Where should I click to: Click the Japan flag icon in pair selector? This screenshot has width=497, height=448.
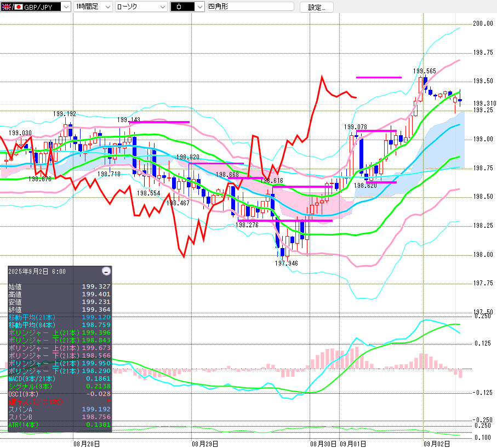coord(19,7)
